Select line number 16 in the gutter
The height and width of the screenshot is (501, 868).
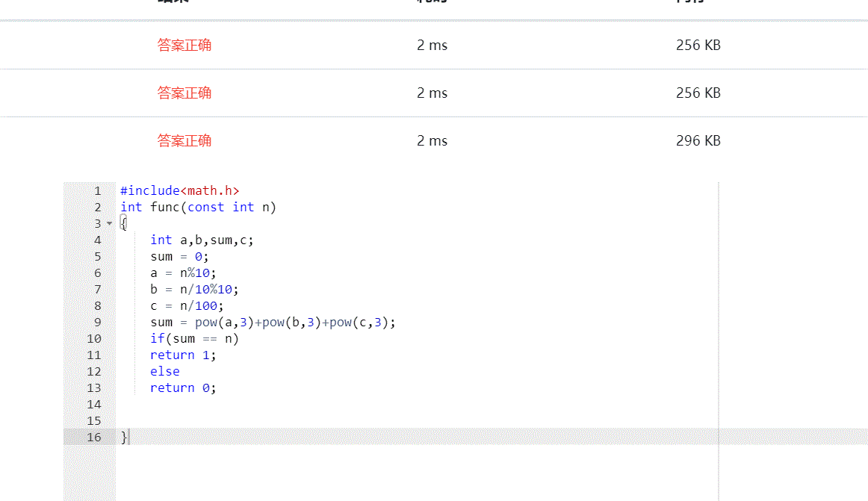pyautogui.click(x=93, y=438)
